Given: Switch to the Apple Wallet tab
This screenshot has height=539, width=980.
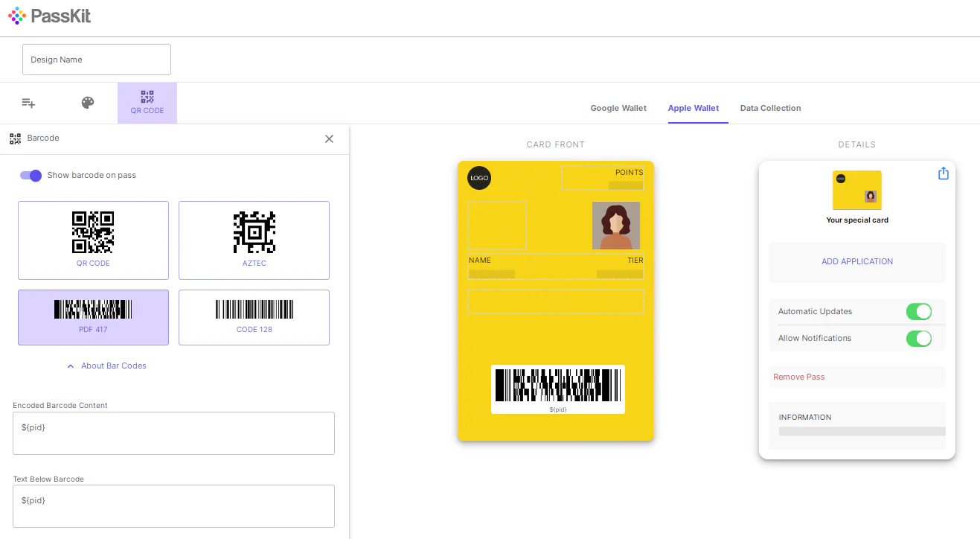Looking at the screenshot, I should (x=694, y=108).
